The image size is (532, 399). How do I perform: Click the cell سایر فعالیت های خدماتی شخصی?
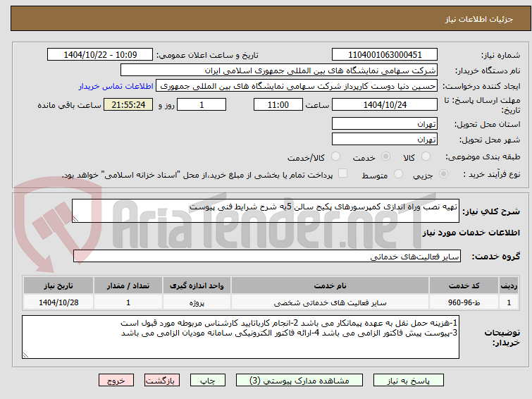[x=330, y=302]
